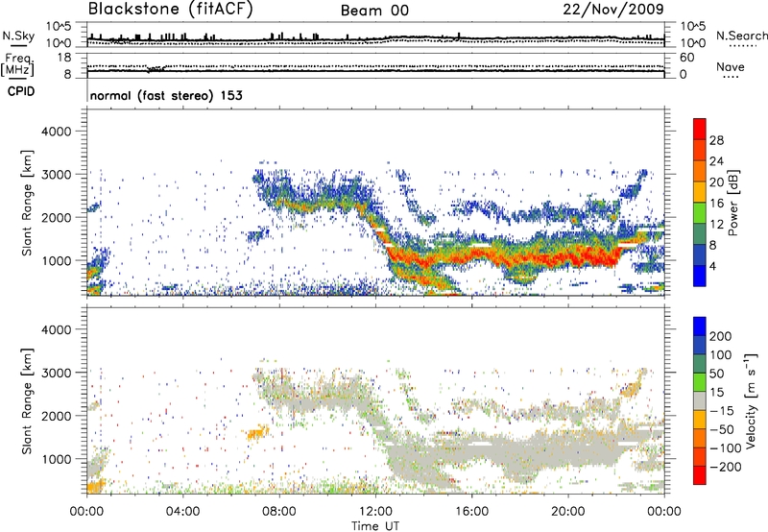Click the 'Nave' legend label

tap(731, 67)
